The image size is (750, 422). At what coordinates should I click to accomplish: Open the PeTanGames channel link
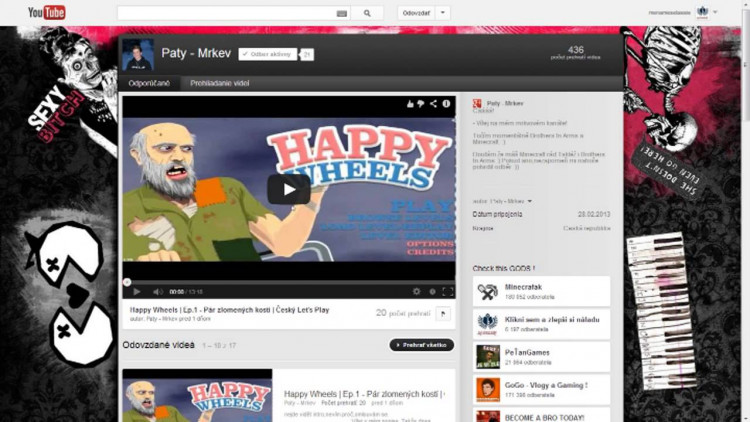click(527, 352)
